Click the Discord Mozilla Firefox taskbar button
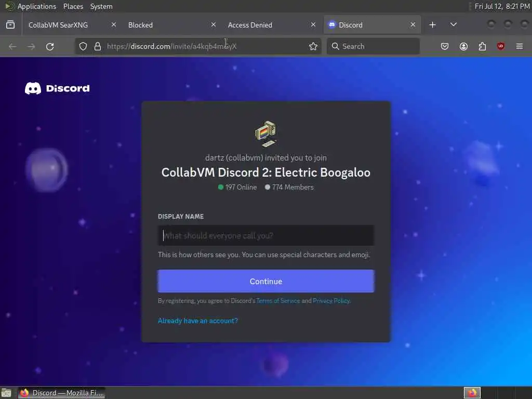532x399 pixels. tap(61, 393)
